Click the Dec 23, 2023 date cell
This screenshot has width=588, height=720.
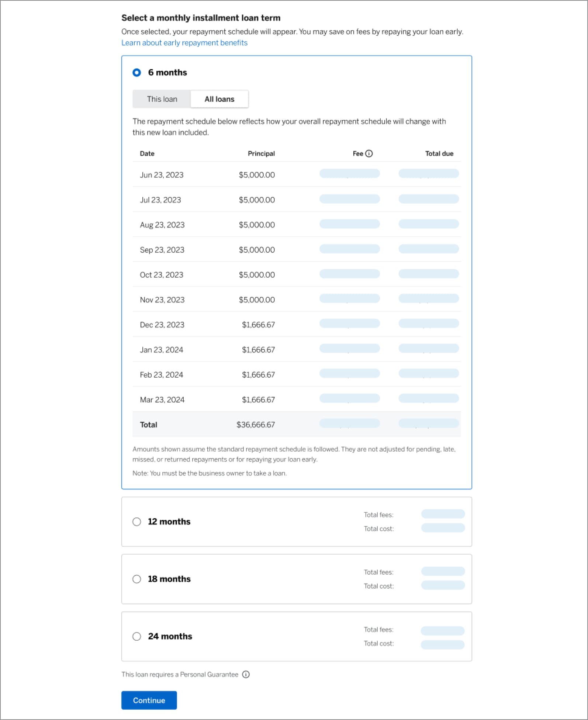(162, 325)
